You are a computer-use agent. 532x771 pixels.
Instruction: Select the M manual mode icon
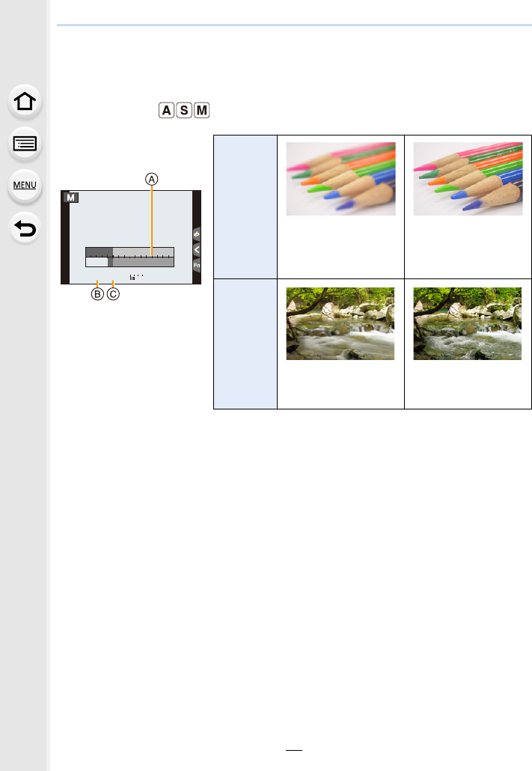(x=201, y=110)
